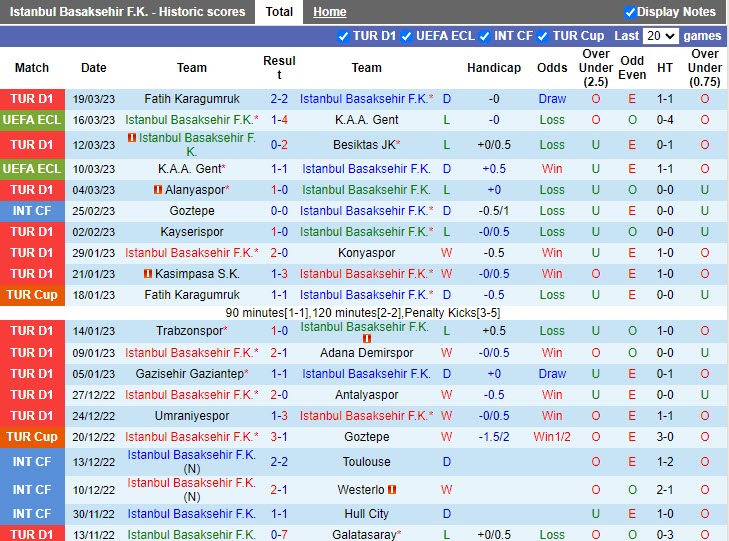Image resolution: width=729 pixels, height=541 pixels.
Task: Click -1.5/2 handicap in 20/12/22 row
Action: coord(494,437)
